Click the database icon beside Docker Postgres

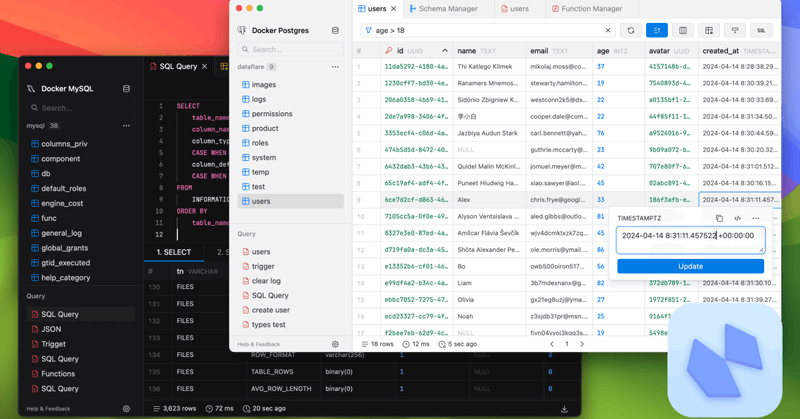[x=335, y=31]
